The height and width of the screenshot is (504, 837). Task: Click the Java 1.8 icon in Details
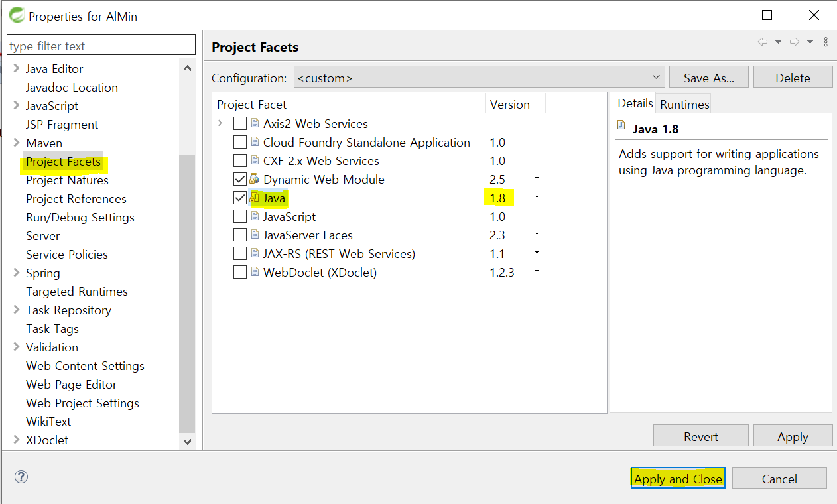(621, 124)
